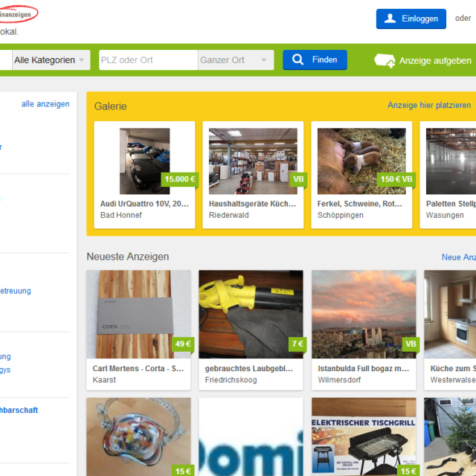Click the 'Bad Honnef' location text
The image size is (476, 476).
click(x=120, y=215)
